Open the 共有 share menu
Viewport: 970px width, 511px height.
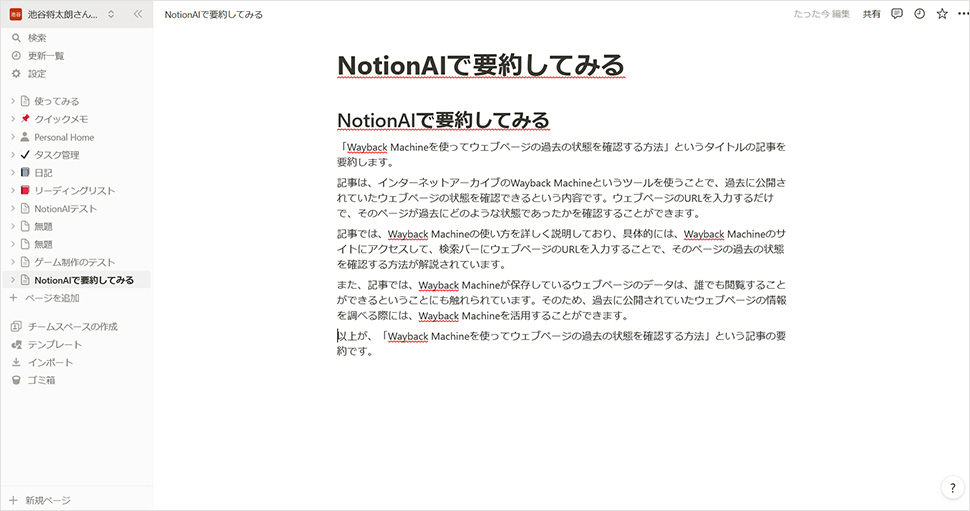(872, 14)
